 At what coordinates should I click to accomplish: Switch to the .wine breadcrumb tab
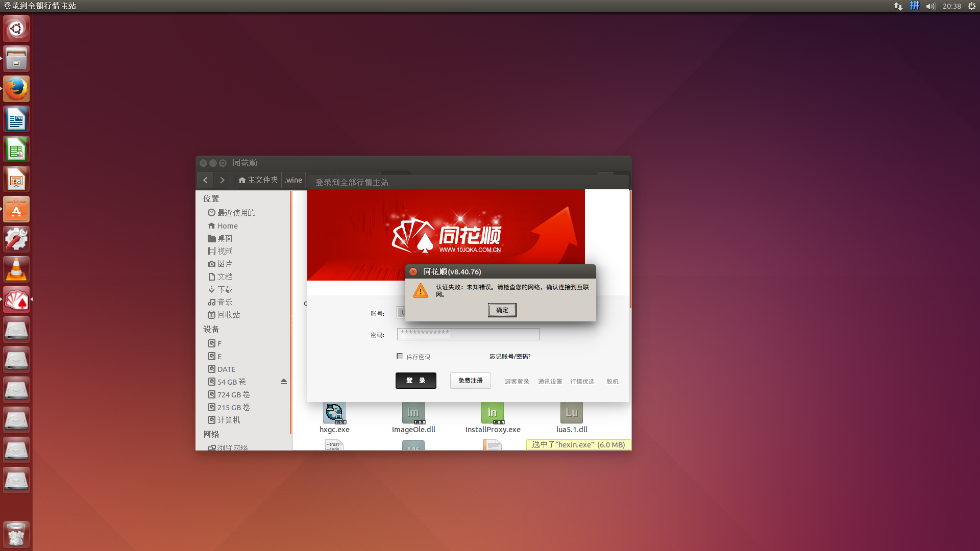tap(293, 180)
